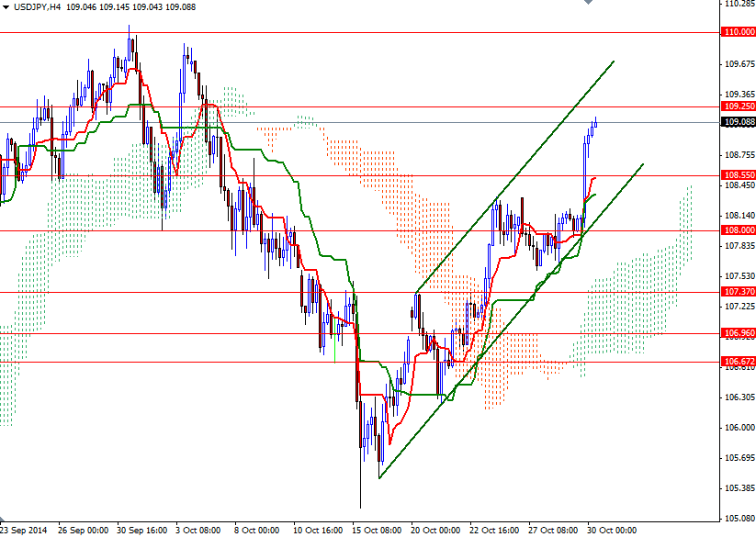Click the 107.370 red support label

(735, 290)
